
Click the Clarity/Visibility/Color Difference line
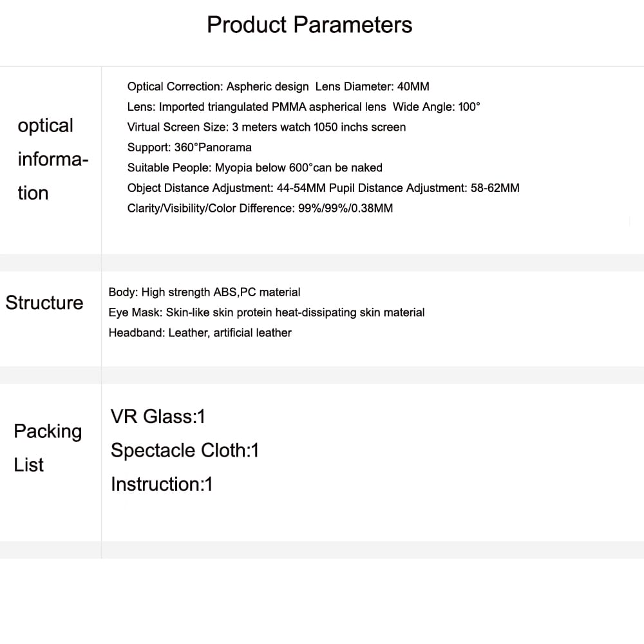(x=260, y=208)
